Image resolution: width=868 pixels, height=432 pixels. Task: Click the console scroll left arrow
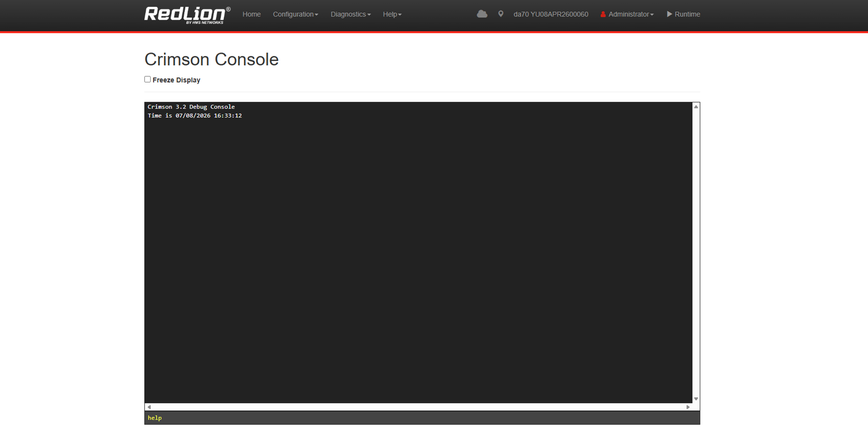149,407
